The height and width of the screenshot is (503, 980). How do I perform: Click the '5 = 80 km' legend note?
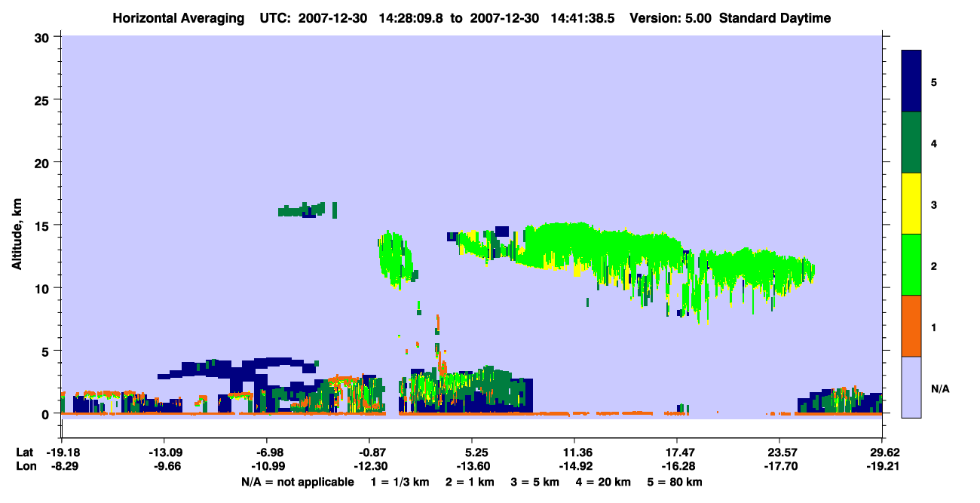675,482
